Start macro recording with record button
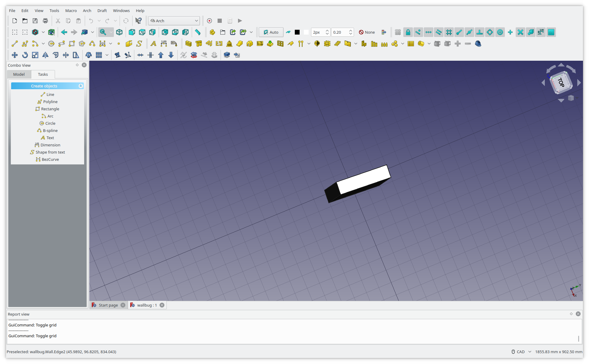Screen dimensions: 589x364 pyautogui.click(x=209, y=21)
